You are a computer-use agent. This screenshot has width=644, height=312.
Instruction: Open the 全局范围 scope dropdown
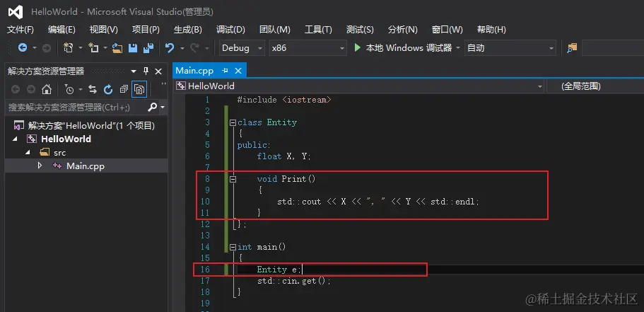coord(595,86)
